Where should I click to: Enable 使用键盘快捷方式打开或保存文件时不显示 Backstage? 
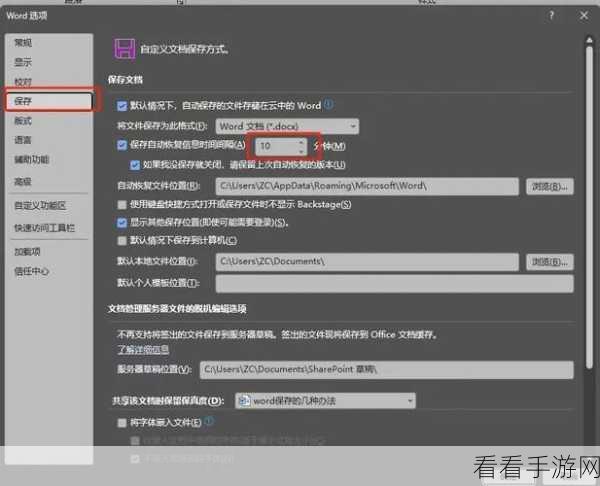coord(122,205)
